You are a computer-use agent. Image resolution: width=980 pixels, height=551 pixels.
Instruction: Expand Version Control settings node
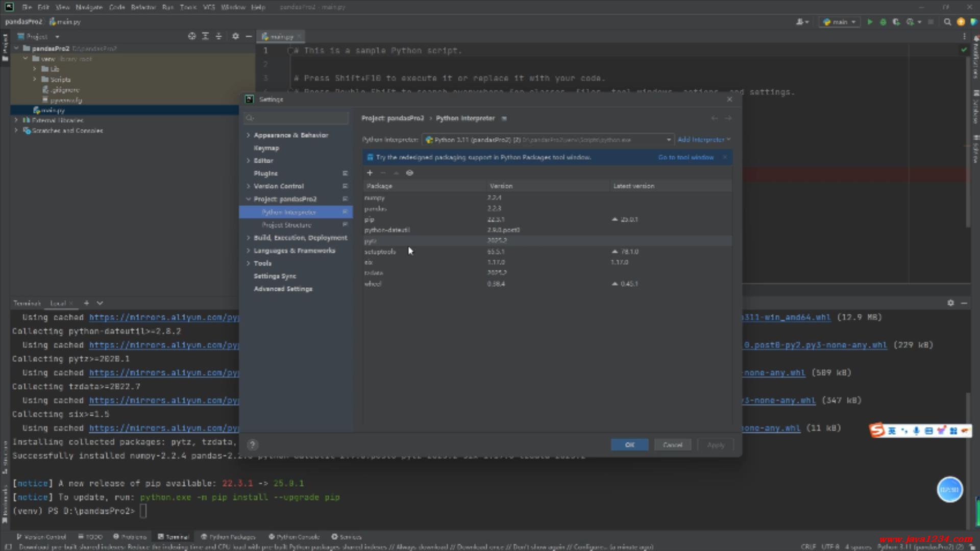click(249, 186)
